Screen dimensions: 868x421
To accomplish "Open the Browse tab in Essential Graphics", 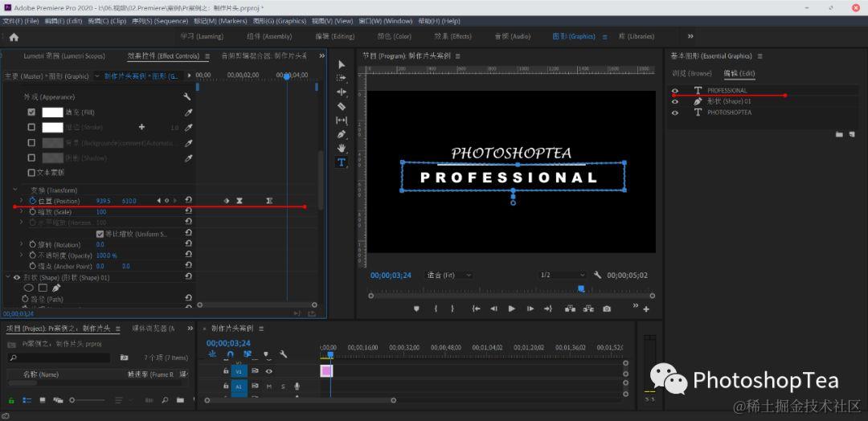I will click(x=692, y=74).
